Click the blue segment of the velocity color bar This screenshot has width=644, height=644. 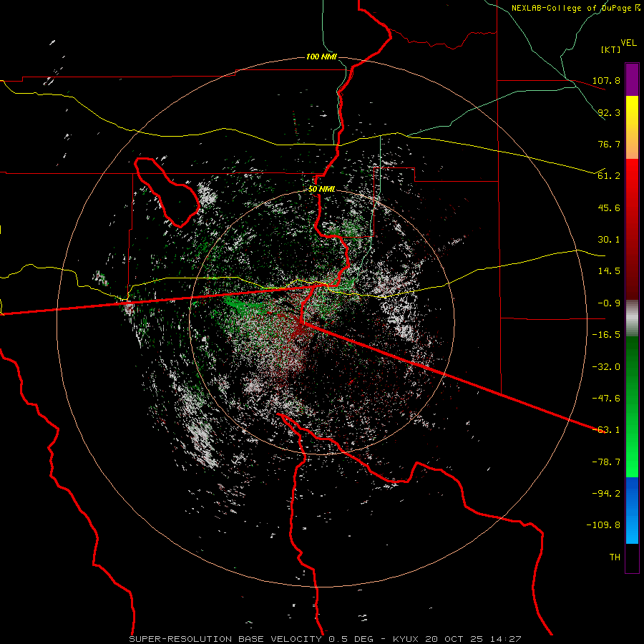(x=632, y=510)
